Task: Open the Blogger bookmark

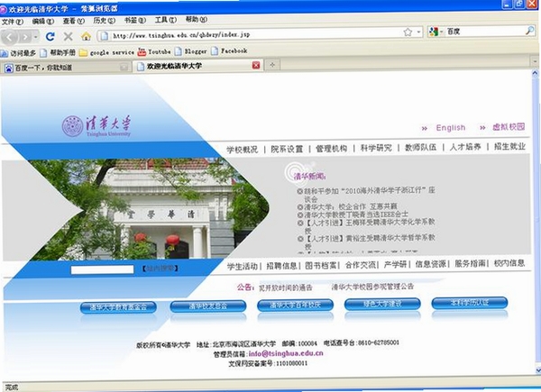Action: pyautogui.click(x=191, y=51)
